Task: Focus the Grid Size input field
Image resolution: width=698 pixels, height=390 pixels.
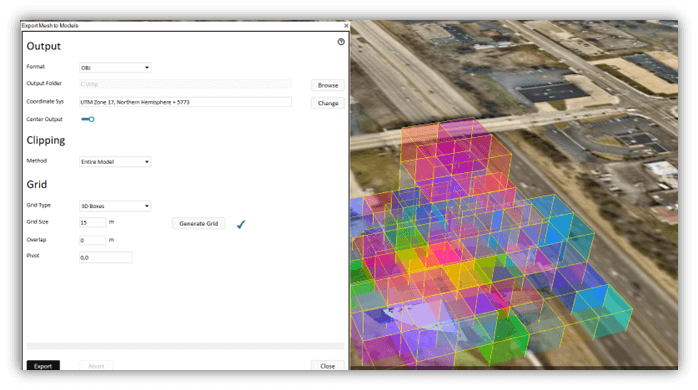Action: [x=93, y=222]
